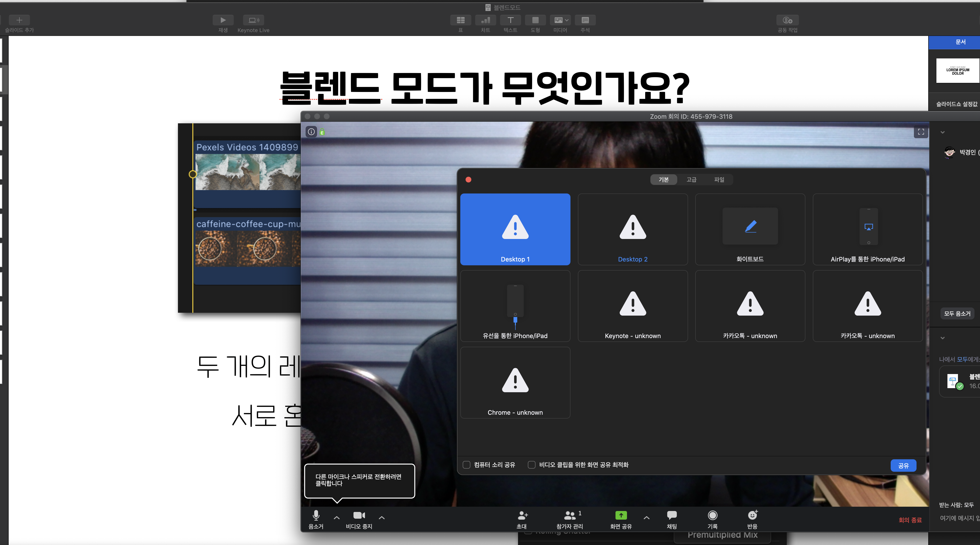Screen dimensions: 980x545
Task: Start recording with the 기록 icon
Action: point(712,515)
